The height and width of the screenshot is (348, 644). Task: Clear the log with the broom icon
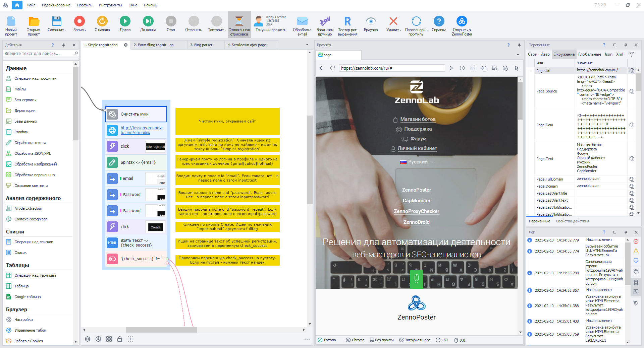[636, 303]
